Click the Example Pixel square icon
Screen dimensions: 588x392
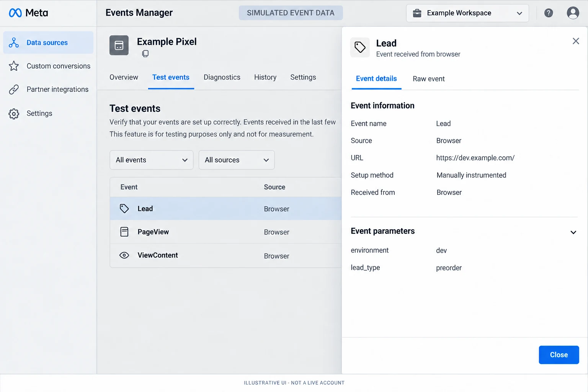click(119, 45)
